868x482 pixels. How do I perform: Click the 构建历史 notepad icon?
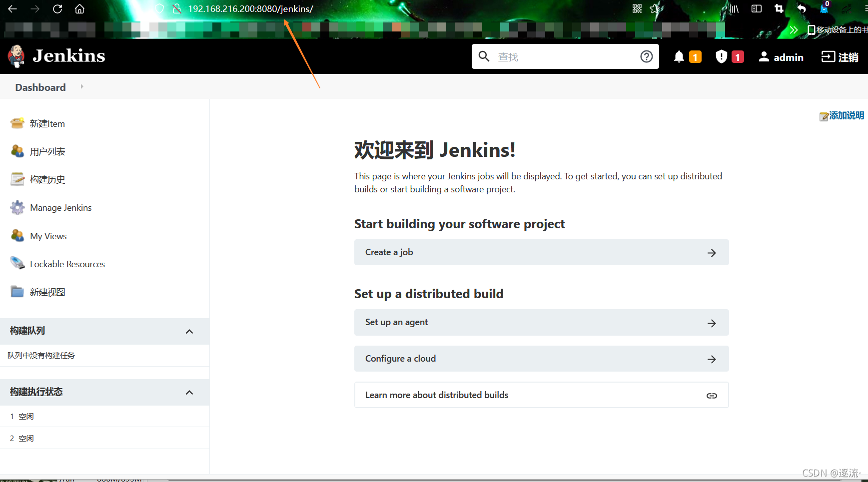17,179
